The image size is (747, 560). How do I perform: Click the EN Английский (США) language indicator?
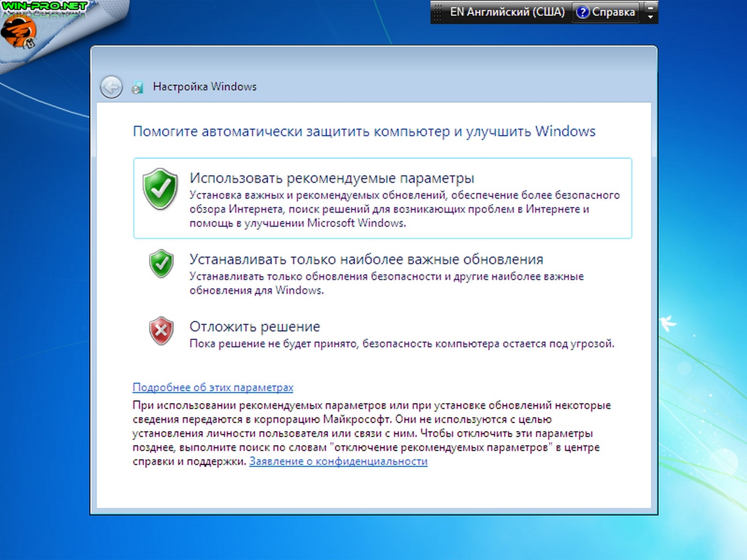(x=507, y=12)
